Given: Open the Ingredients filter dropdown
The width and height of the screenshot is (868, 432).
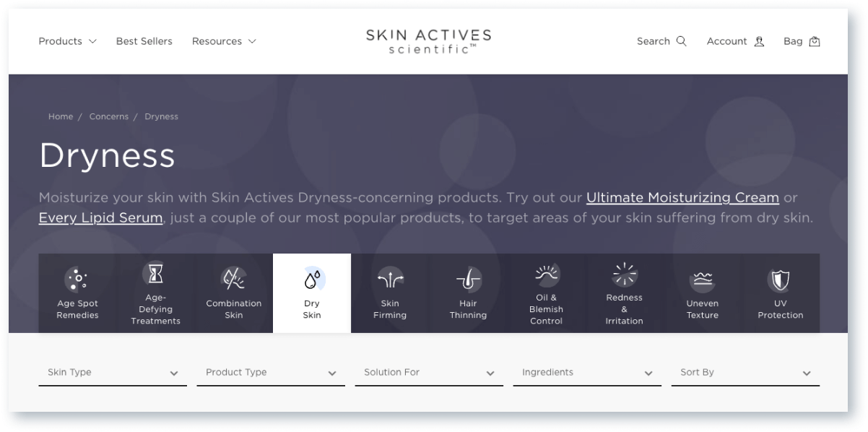Looking at the screenshot, I should click(x=587, y=373).
